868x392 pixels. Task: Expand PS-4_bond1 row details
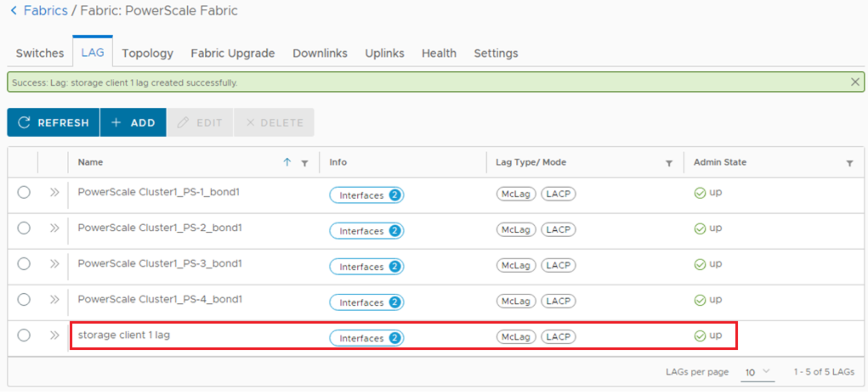54,299
